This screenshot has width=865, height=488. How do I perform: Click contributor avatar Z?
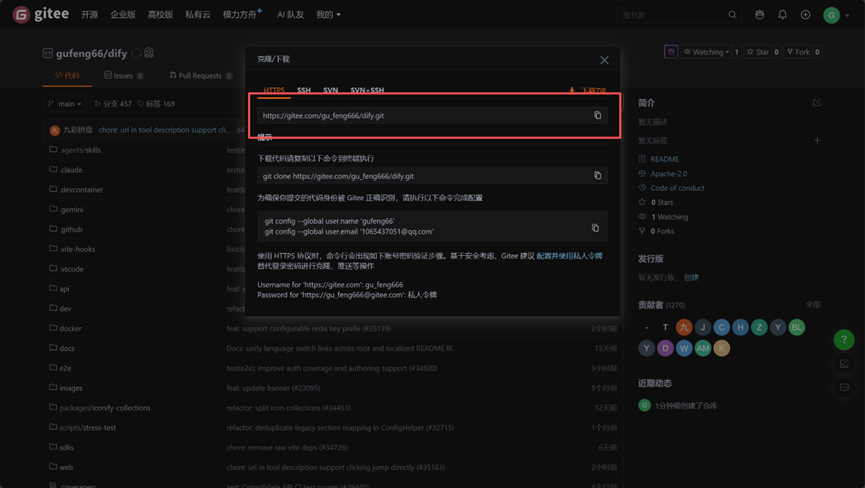tap(759, 328)
